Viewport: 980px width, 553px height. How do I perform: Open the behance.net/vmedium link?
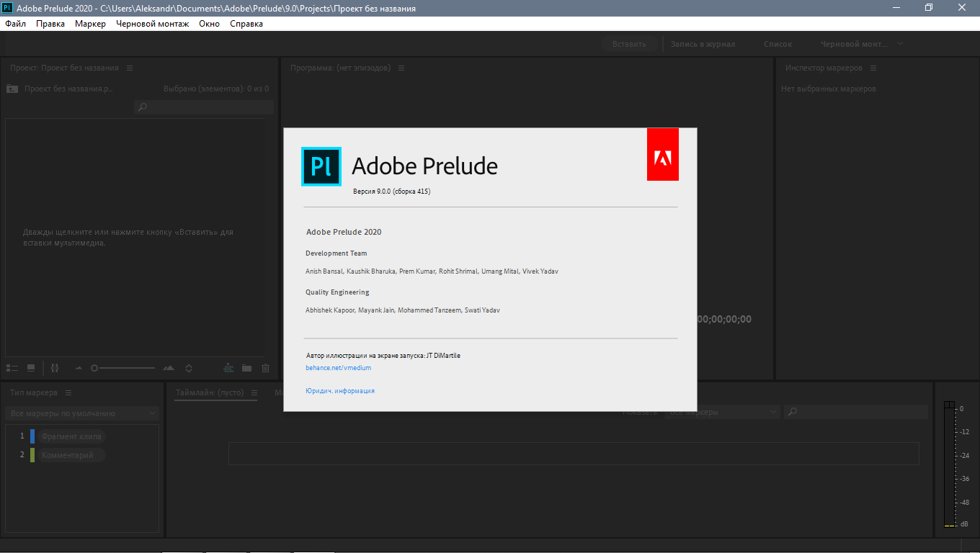[338, 368]
